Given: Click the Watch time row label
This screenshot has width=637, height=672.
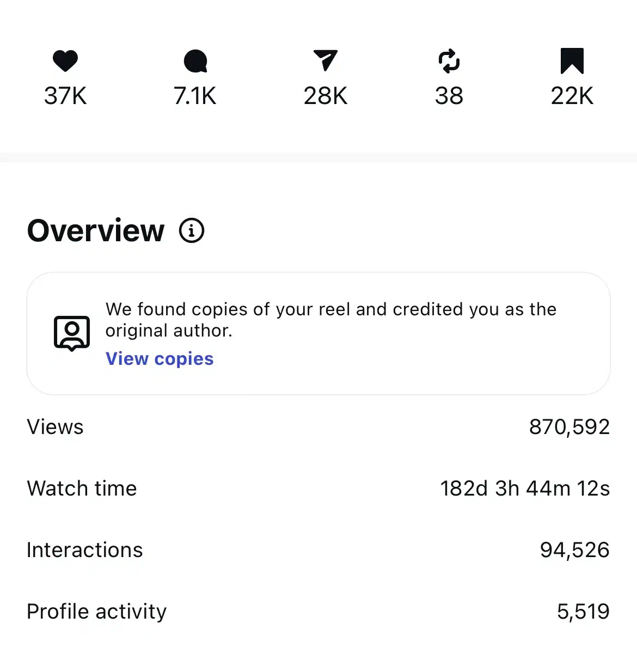Looking at the screenshot, I should click(x=82, y=488).
